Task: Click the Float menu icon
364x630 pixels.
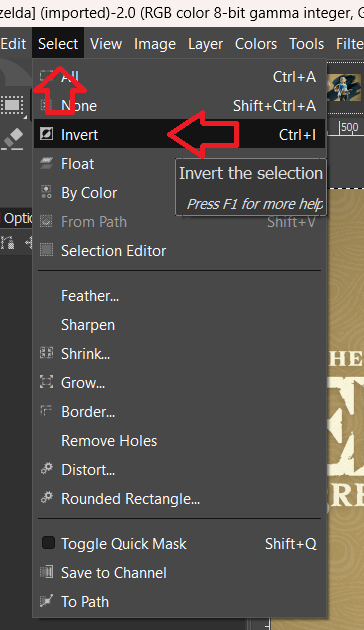Action: [47, 163]
